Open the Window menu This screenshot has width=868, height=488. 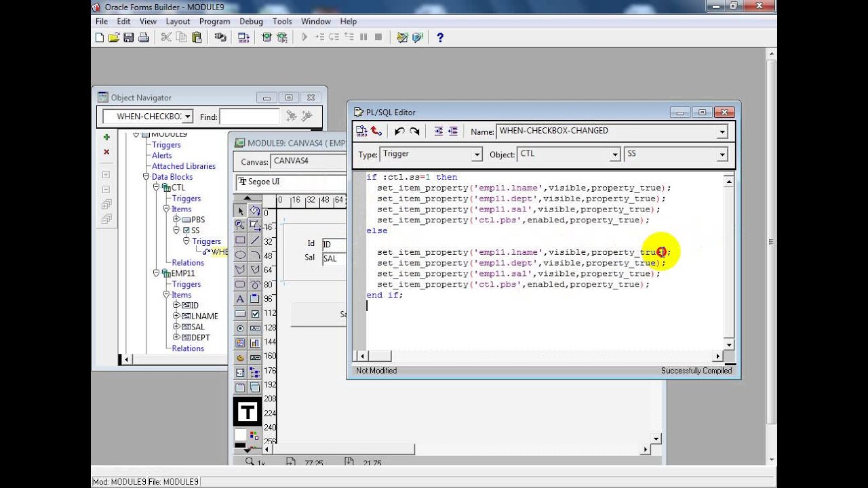point(316,21)
